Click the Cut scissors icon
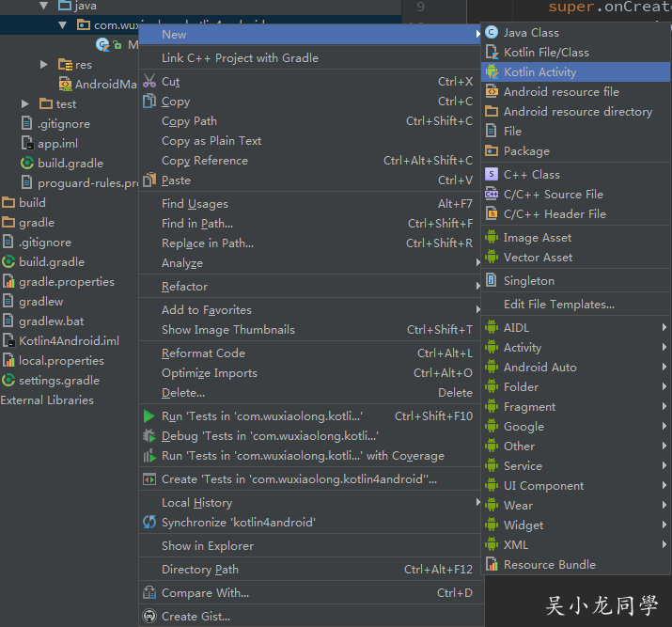The height and width of the screenshot is (627, 672). click(149, 81)
